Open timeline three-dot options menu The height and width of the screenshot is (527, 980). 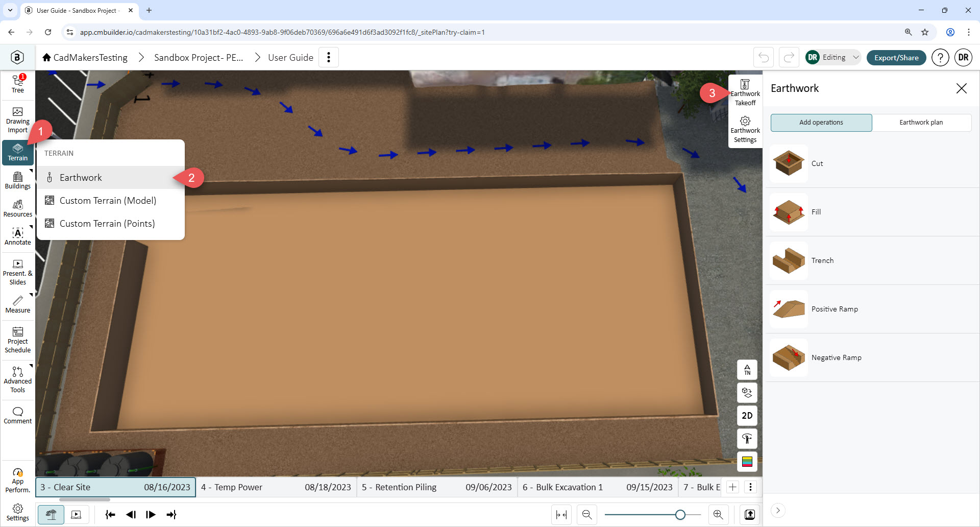click(750, 487)
